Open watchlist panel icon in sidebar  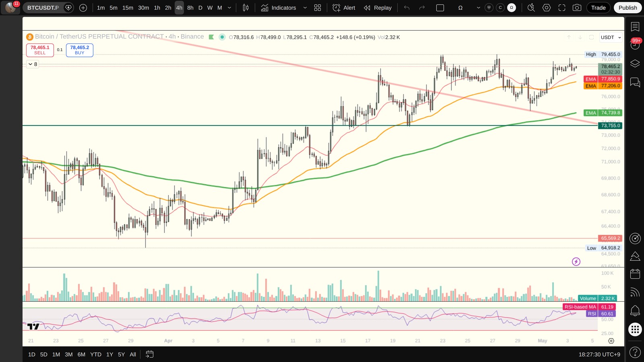click(635, 27)
